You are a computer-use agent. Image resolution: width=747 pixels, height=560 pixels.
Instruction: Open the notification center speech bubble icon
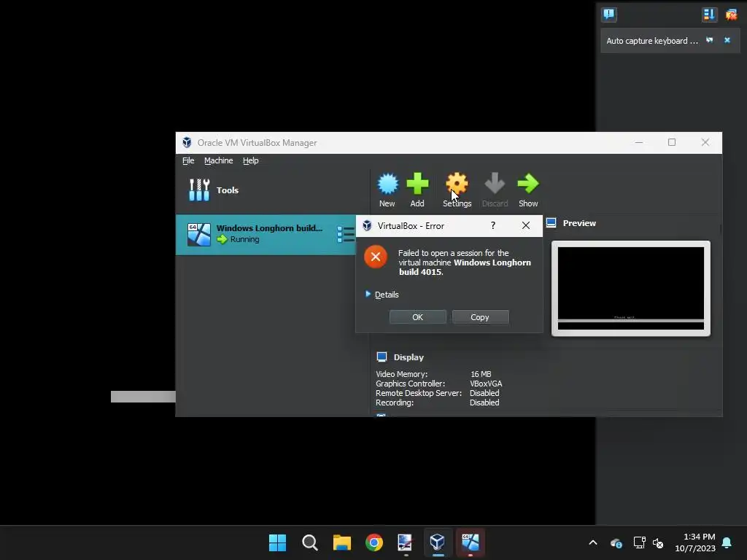[609, 15]
